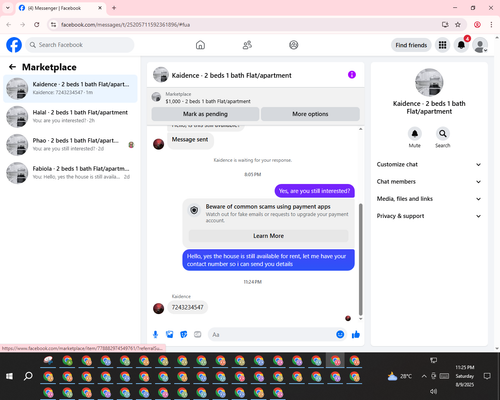Screen dimensions: 500x400
Task: Open conversation info purple icon
Action: 352,75
